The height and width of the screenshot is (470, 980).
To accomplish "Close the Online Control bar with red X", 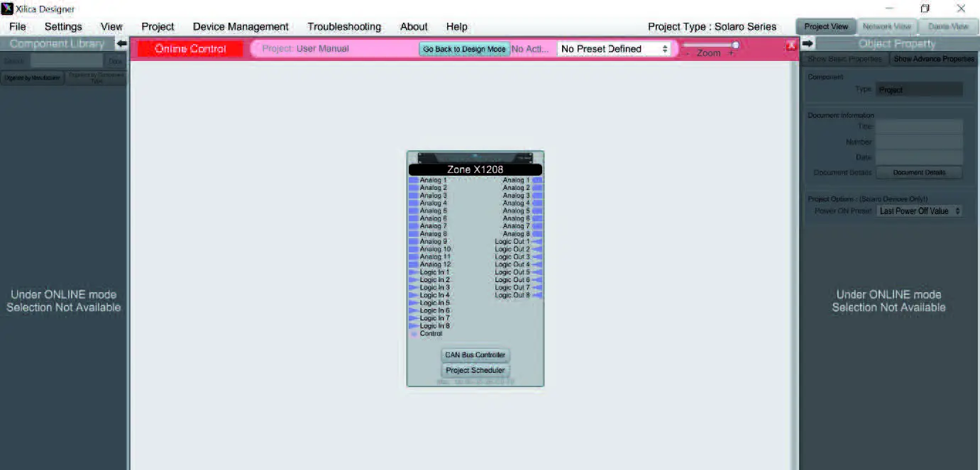I will 791,46.
